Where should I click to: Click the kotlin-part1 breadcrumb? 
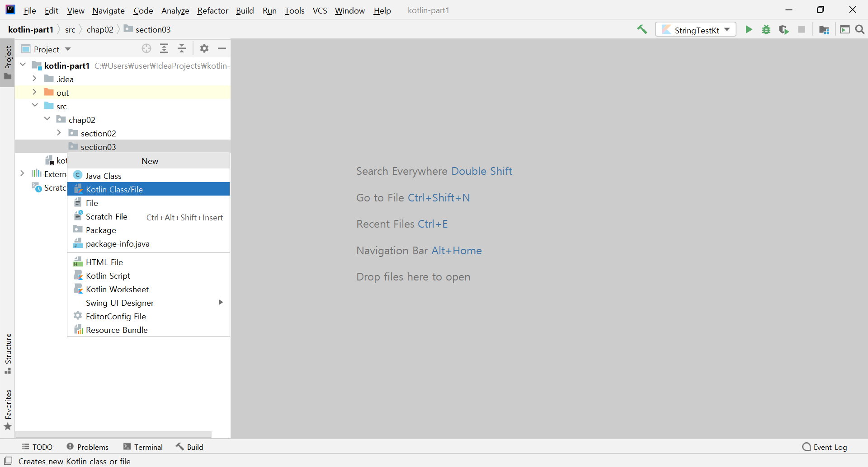(x=31, y=29)
